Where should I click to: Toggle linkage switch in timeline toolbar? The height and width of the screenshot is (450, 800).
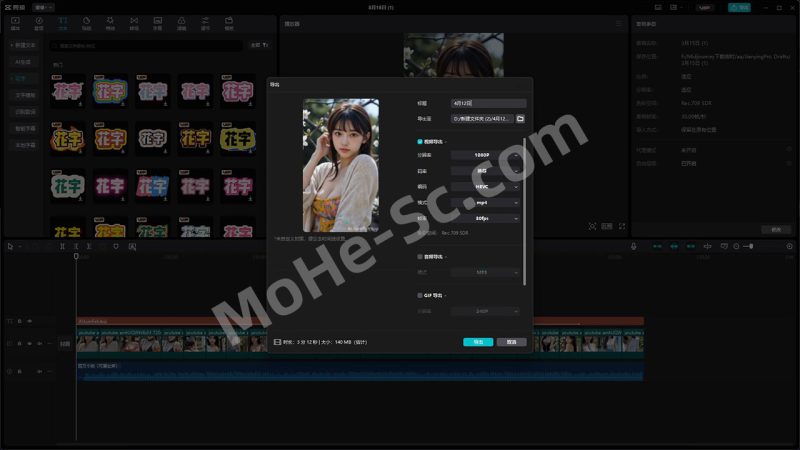click(690, 246)
